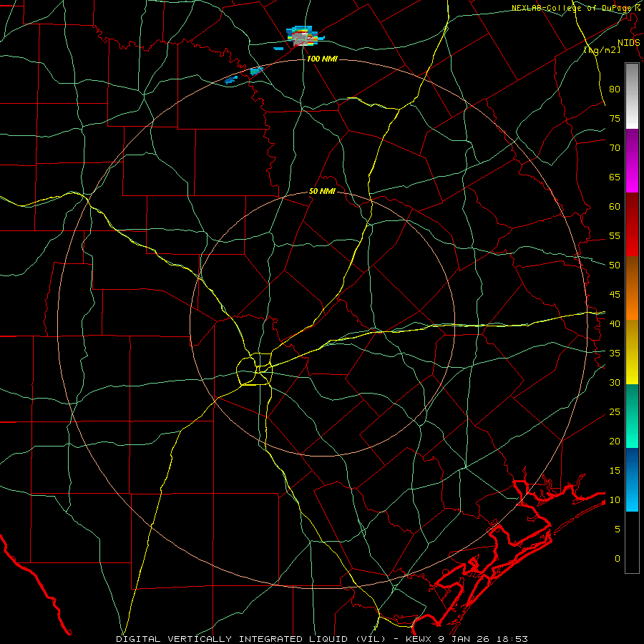Click the 55 value on color scale
The image size is (644, 644).
click(615, 235)
